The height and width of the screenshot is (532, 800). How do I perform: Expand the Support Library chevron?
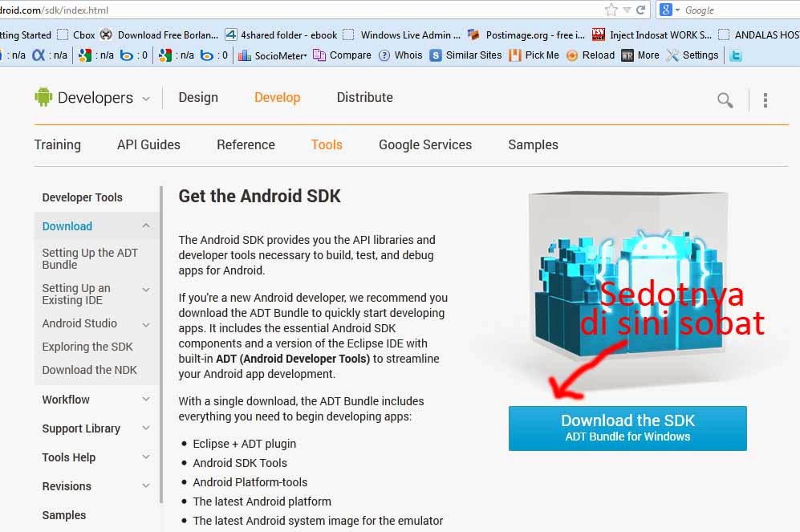(146, 428)
